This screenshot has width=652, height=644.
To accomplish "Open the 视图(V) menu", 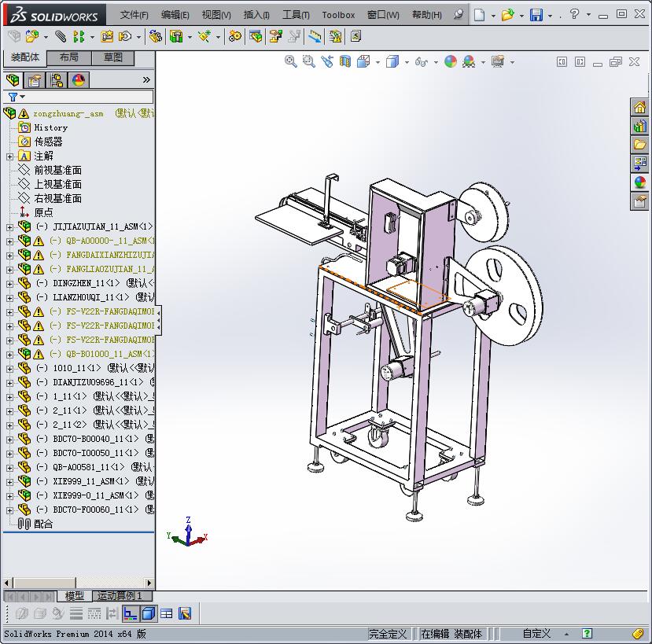I will (x=216, y=15).
